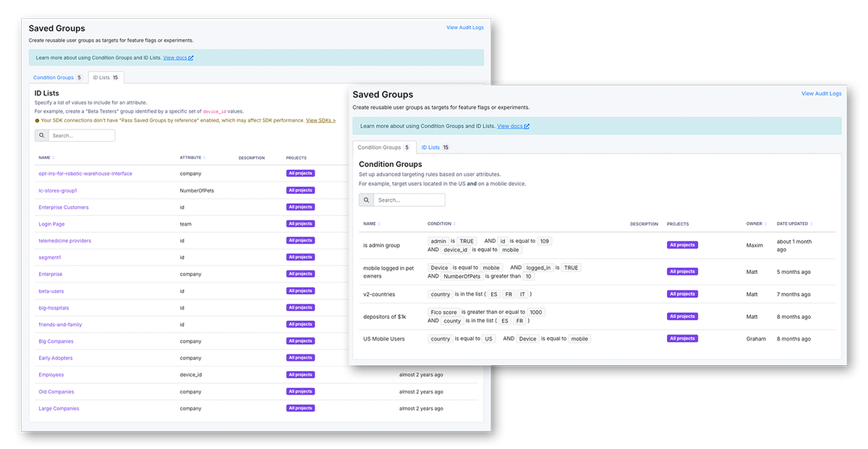Open segment1 ID list

pos(50,257)
